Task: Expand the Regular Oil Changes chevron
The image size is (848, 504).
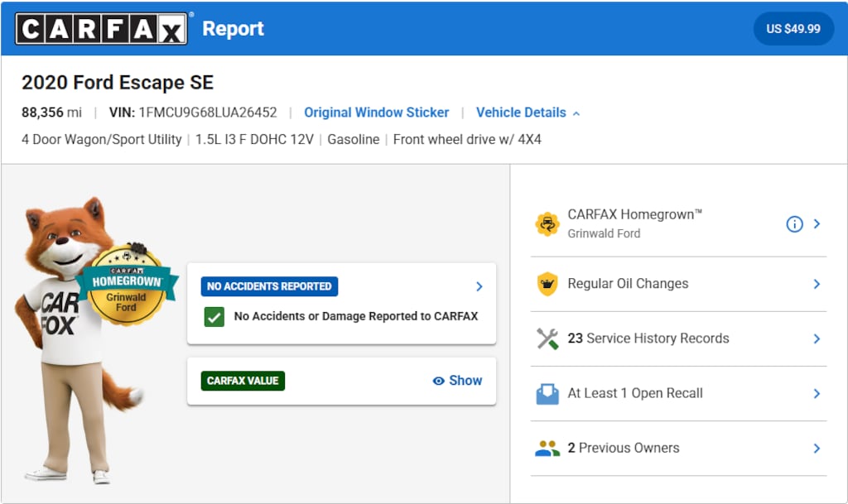Action: point(817,284)
